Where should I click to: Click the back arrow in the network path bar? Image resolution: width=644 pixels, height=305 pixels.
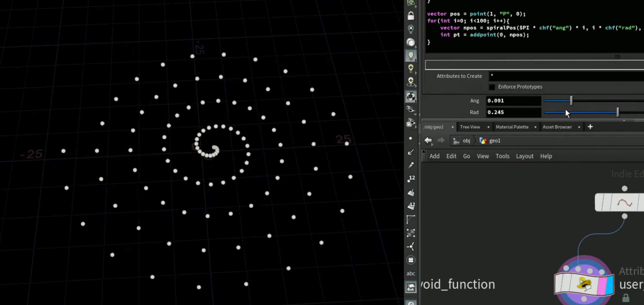428,140
